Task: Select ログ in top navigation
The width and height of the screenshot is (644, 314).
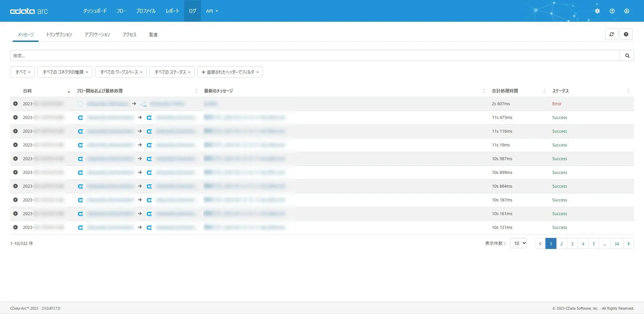Action: [x=193, y=11]
